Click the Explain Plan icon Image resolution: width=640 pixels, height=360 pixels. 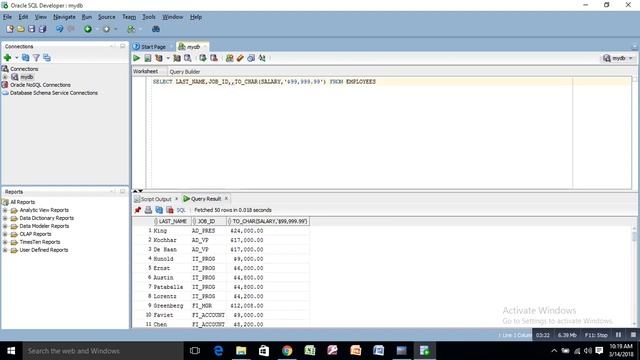(x=159, y=58)
